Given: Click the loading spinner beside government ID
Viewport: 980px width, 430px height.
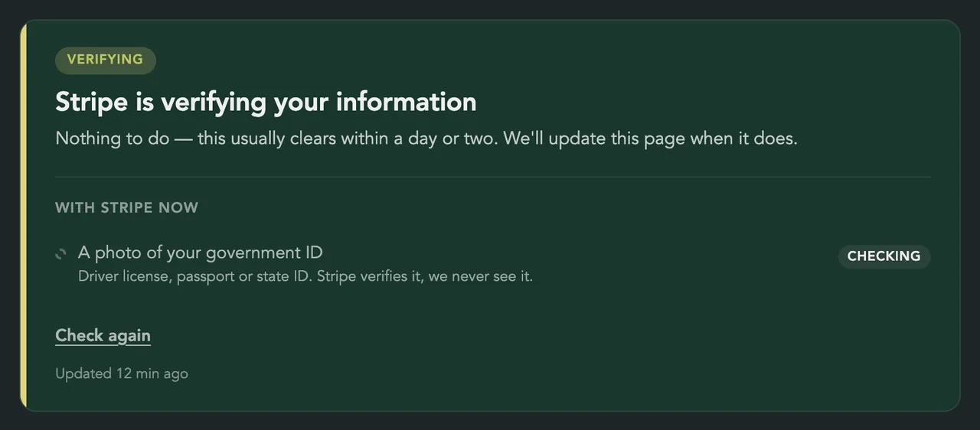Looking at the screenshot, I should [61, 254].
